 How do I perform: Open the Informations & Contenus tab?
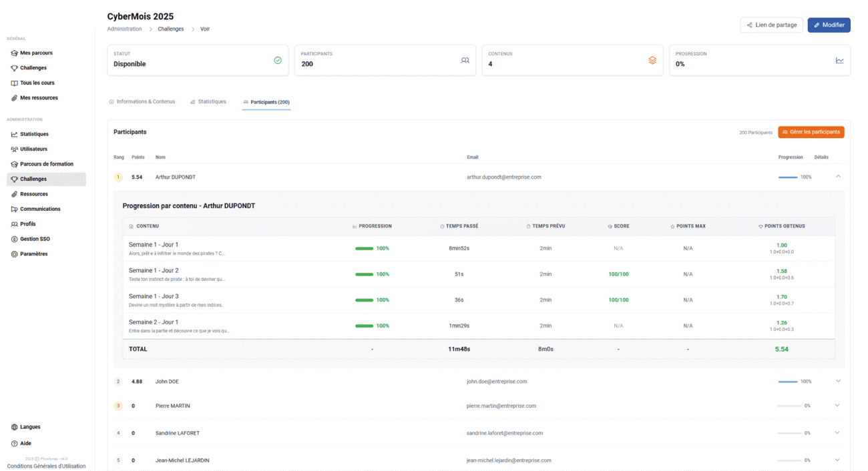point(142,102)
